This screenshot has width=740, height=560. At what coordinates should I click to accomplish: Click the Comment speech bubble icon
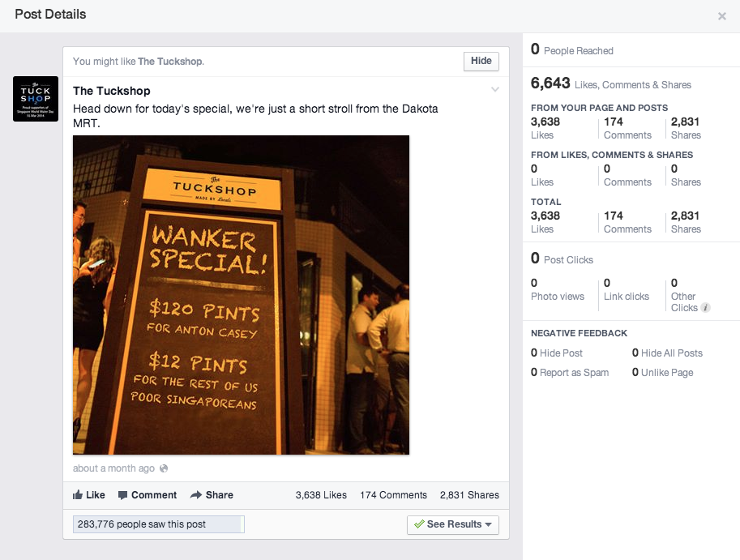click(123, 495)
